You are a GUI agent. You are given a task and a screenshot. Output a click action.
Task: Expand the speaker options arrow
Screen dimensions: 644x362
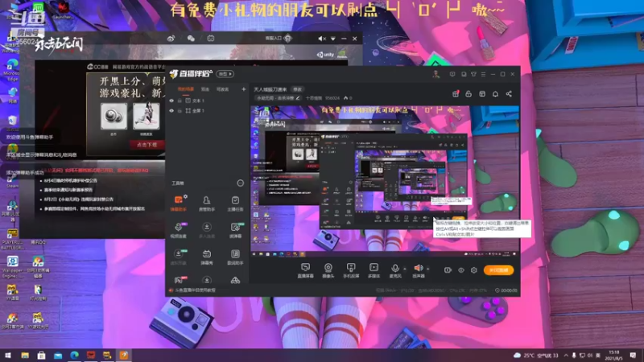428,269
